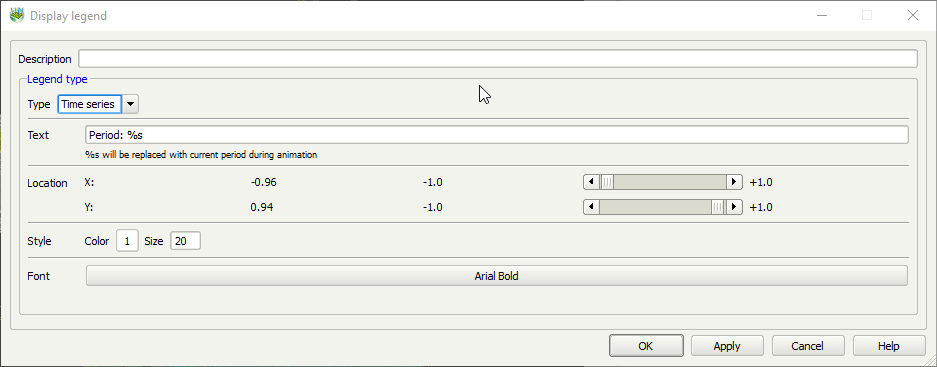The image size is (937, 367).
Task: Select the Color value field
Action: point(127,241)
